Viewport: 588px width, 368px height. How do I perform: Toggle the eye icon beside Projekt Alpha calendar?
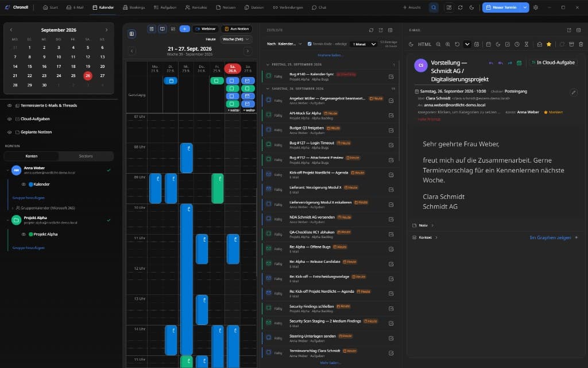click(23, 235)
